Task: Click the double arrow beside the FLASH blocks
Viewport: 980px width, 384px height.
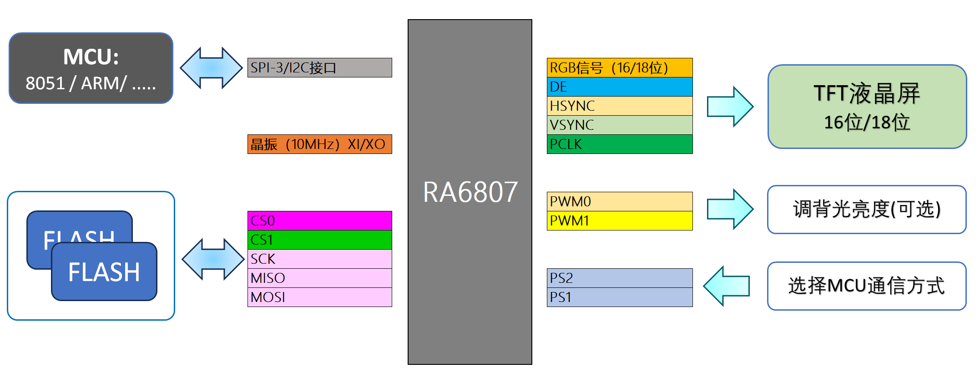Action: pos(213,259)
